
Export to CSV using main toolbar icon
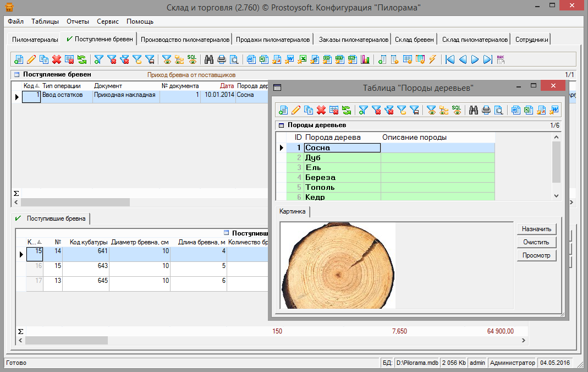327,59
